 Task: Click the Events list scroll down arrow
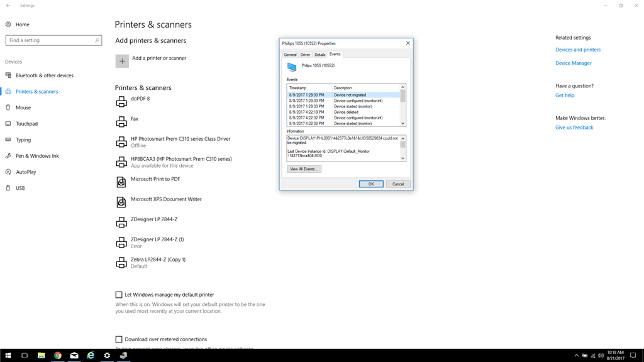(x=402, y=123)
